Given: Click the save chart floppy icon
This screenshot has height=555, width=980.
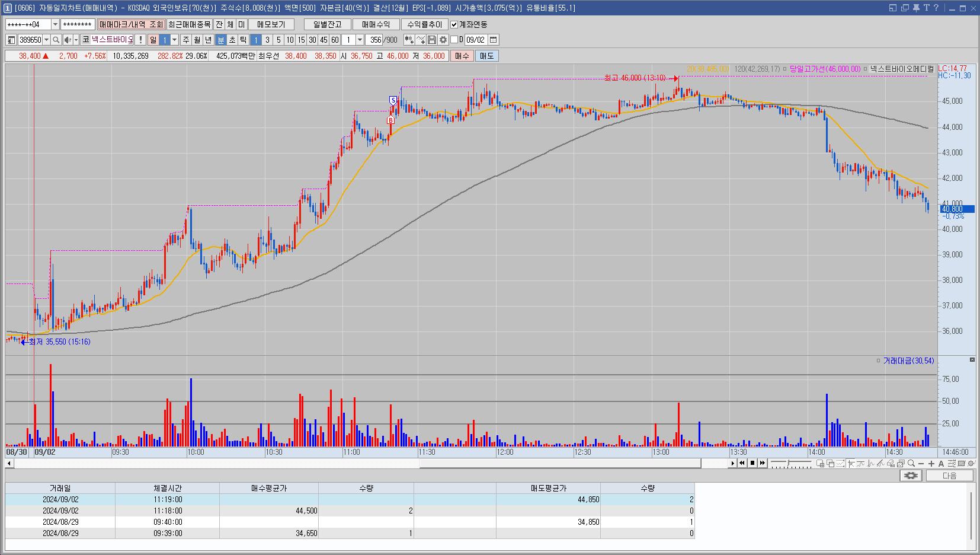Looking at the screenshot, I should 431,40.
